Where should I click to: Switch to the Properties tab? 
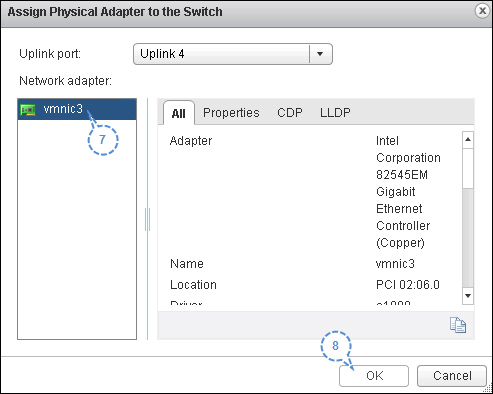(231, 113)
